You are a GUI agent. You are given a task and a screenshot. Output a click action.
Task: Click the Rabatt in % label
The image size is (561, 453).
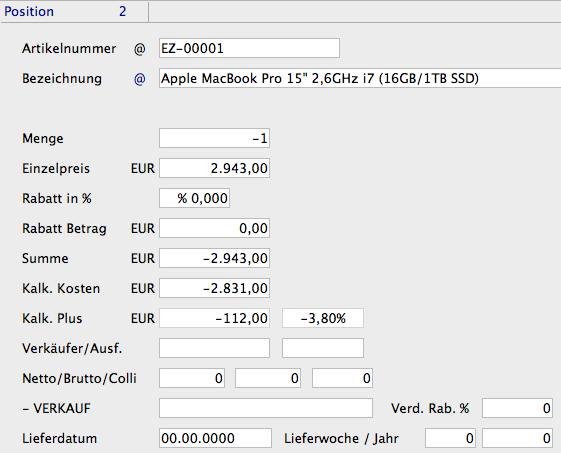[x=57, y=199]
